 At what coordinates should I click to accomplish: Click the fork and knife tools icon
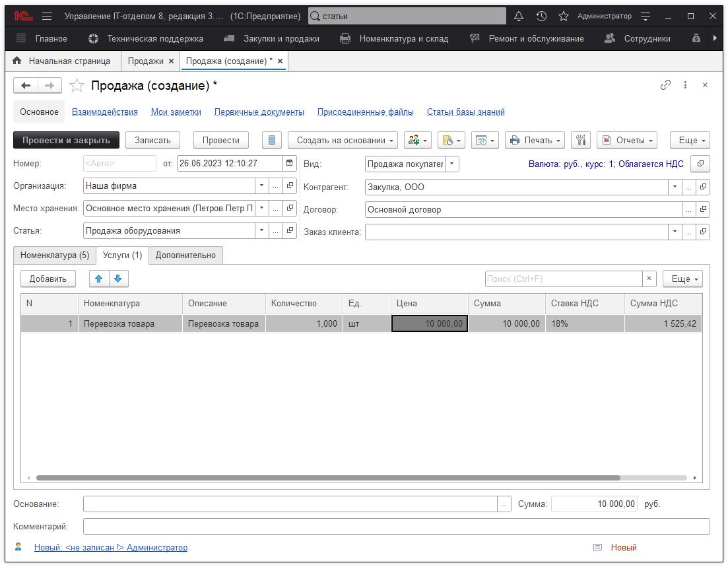click(x=580, y=140)
